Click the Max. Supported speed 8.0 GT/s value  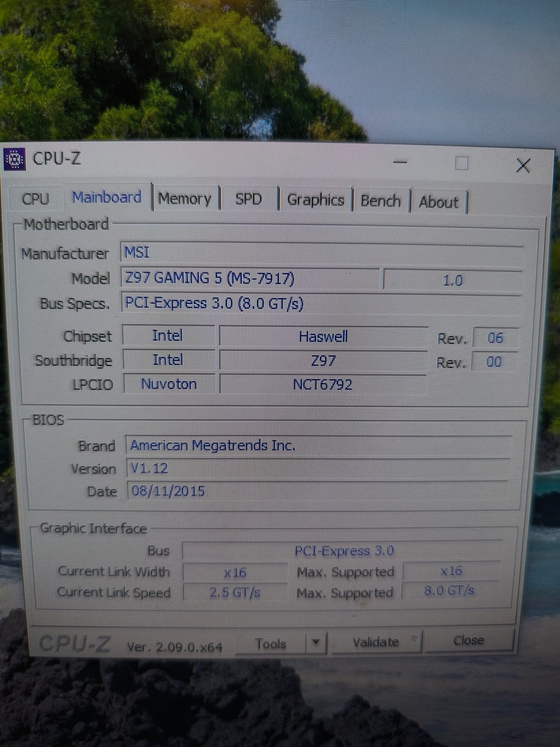point(450,590)
